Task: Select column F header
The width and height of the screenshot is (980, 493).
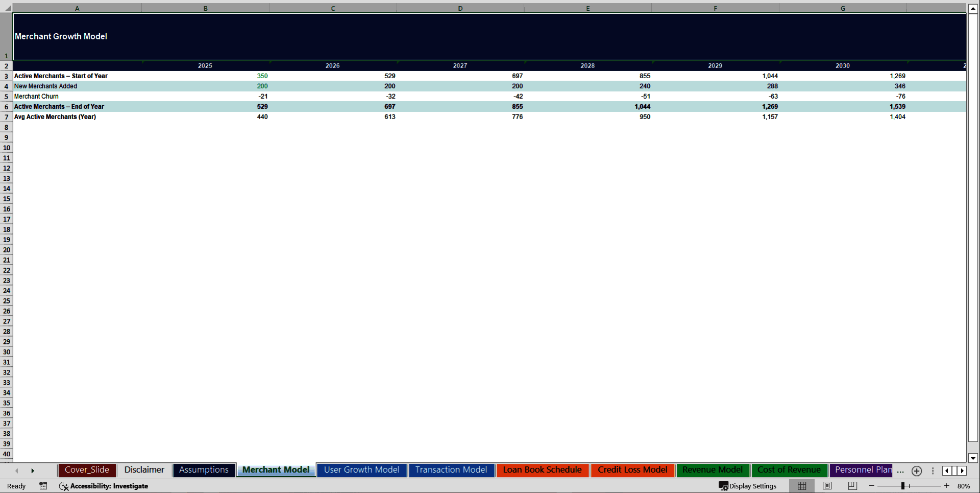Action: (715, 8)
